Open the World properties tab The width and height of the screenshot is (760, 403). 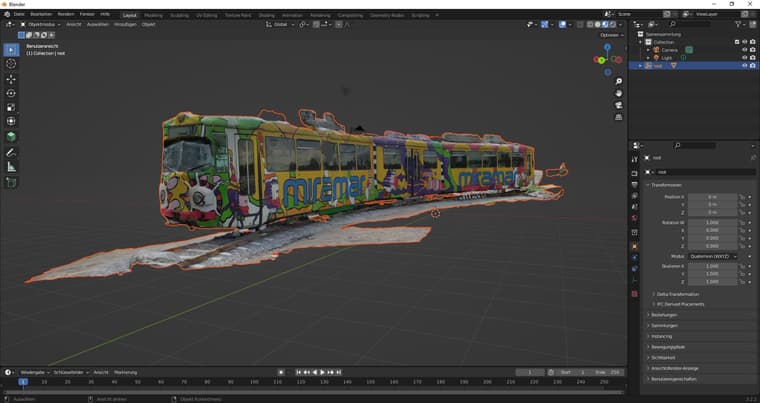(635, 219)
